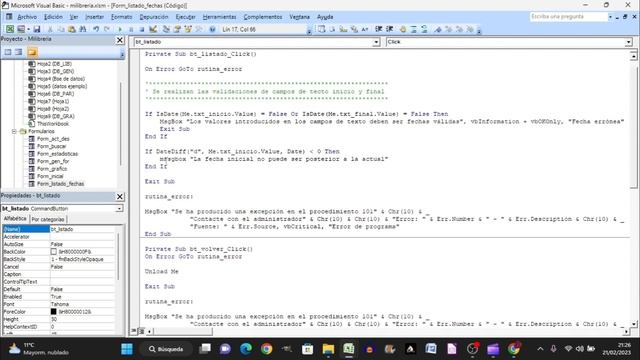Screen dimensions: 640x360
Task: Save the project with the floppy disk icon
Action: pyautogui.click(x=37, y=29)
